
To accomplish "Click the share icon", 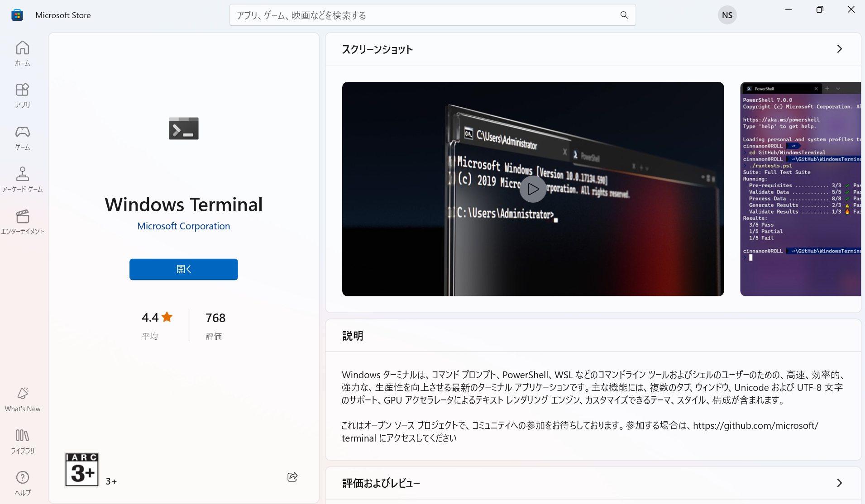I will click(x=292, y=477).
